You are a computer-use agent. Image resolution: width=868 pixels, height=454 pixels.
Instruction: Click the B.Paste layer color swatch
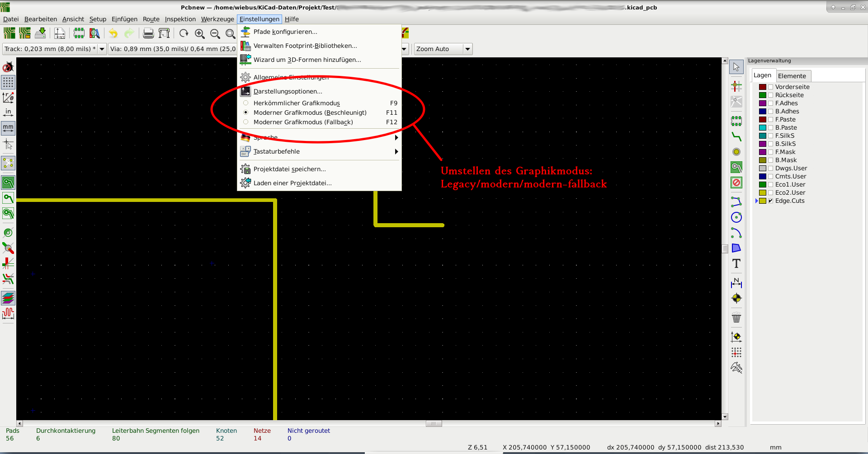coord(763,127)
